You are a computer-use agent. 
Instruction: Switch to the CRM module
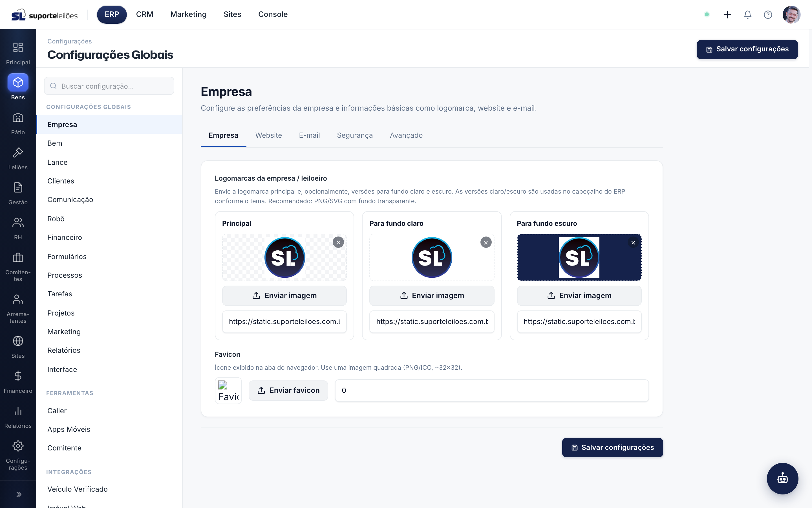tap(145, 14)
